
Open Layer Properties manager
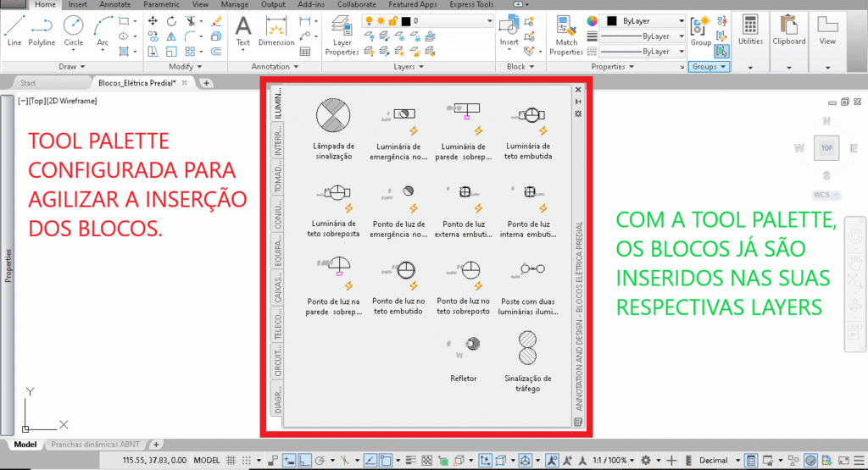[342, 36]
